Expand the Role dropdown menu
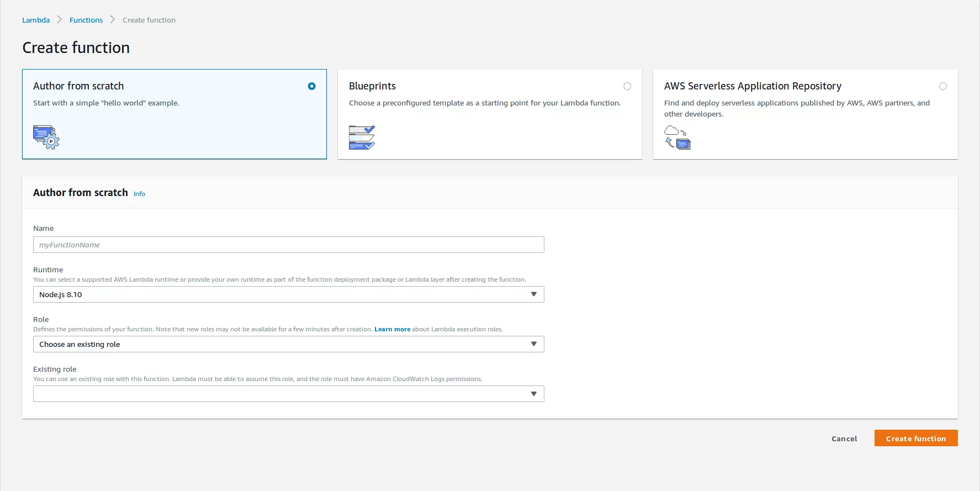Screen dimensions: 980x491 pos(288,344)
